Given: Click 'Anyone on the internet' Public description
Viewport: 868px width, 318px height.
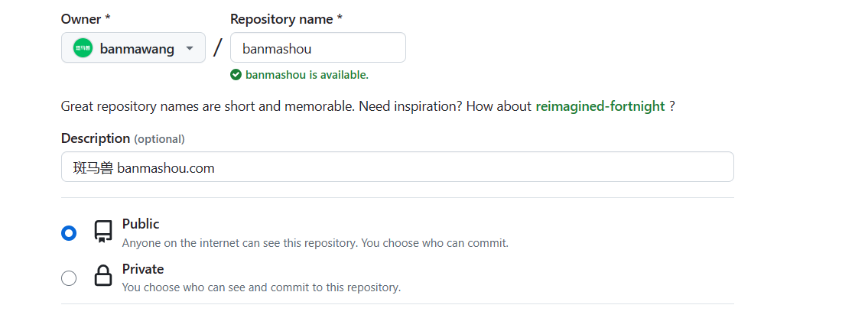Looking at the screenshot, I should pos(315,243).
